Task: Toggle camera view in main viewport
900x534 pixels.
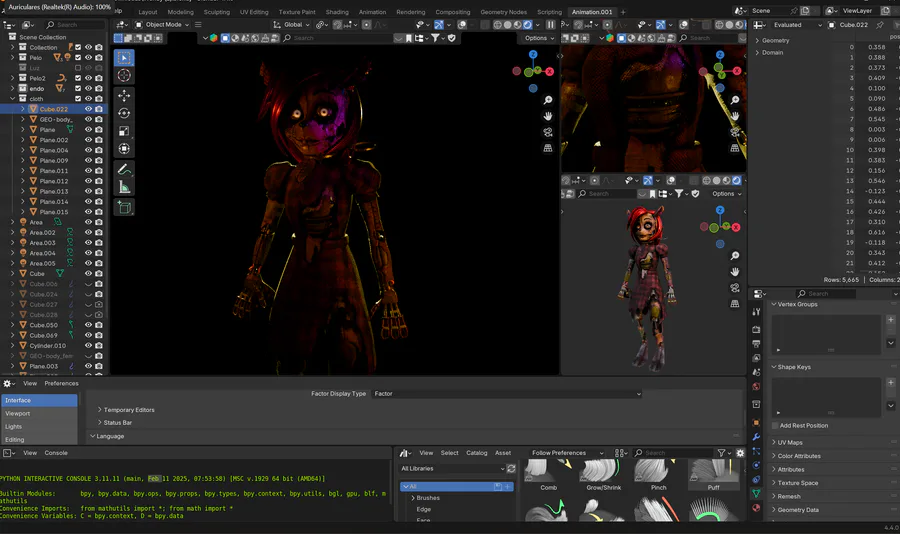Action: point(548,132)
